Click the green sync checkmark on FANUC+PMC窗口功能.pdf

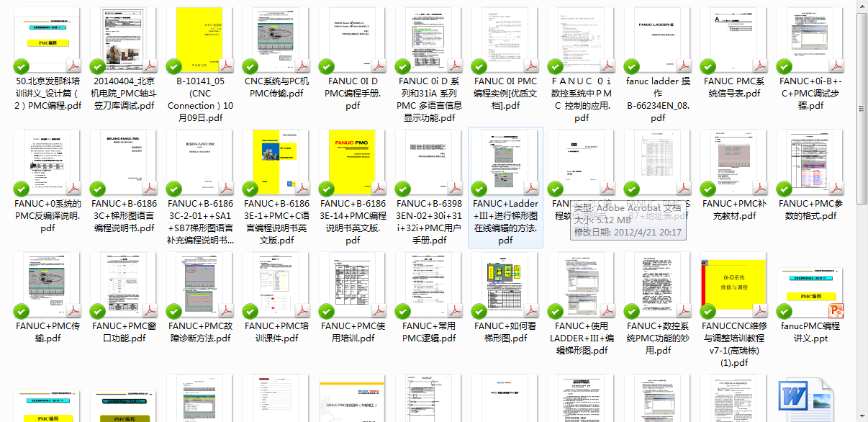pos(97,311)
